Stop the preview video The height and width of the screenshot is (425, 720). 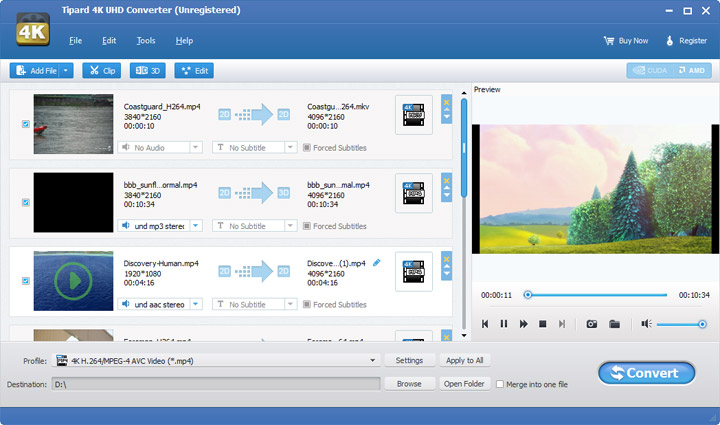pos(542,324)
